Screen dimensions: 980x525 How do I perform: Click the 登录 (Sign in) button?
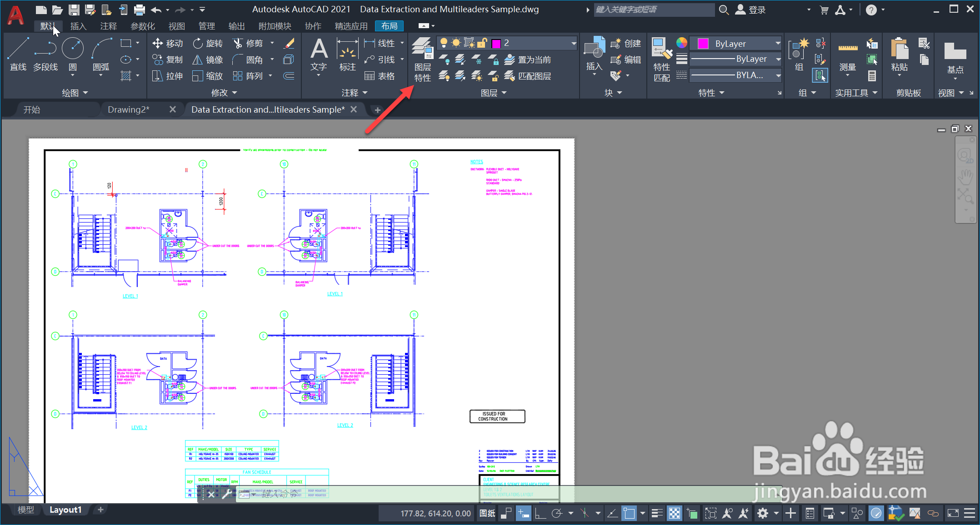click(750, 10)
